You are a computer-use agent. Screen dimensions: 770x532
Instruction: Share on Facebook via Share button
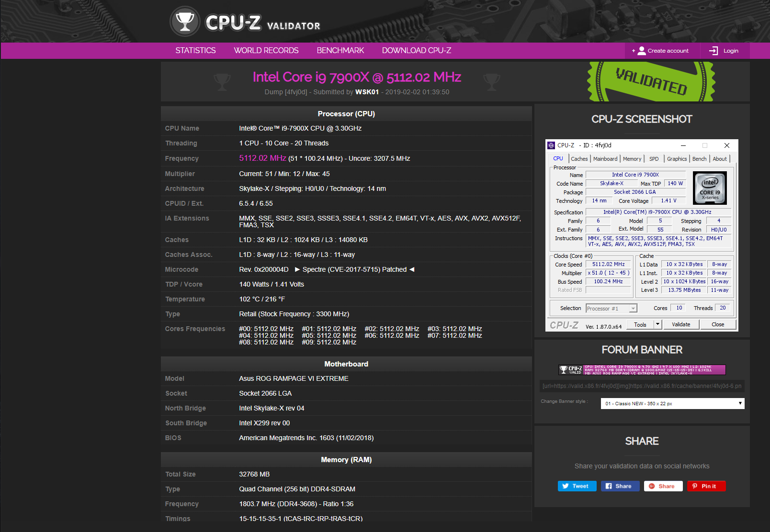click(620, 486)
